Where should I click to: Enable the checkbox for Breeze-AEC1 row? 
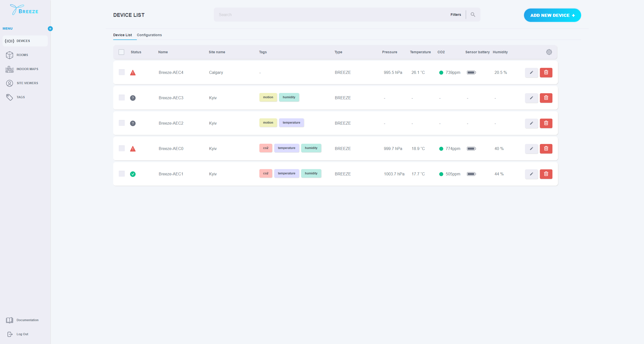click(122, 174)
